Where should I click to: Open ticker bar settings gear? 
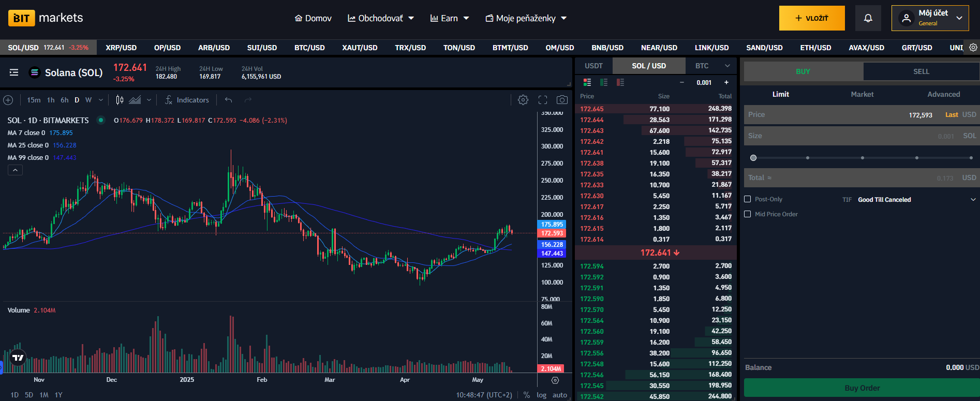973,48
